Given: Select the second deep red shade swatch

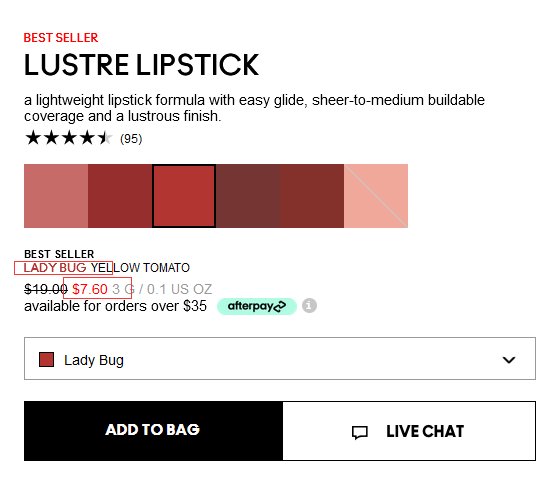Looking at the screenshot, I should coord(120,196).
